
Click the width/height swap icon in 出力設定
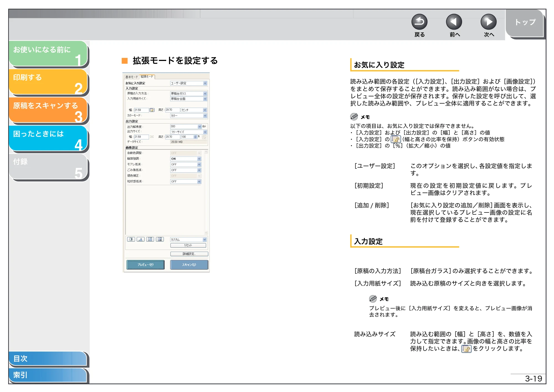point(152,137)
